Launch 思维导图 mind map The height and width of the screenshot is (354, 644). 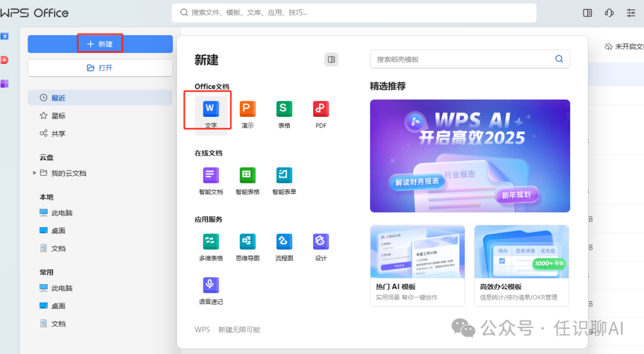click(x=247, y=247)
